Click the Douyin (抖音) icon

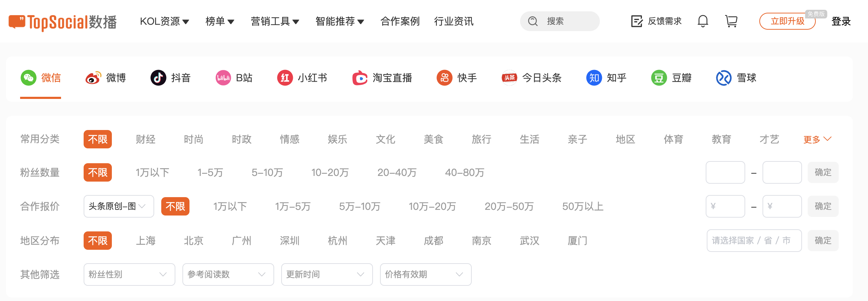tap(158, 78)
